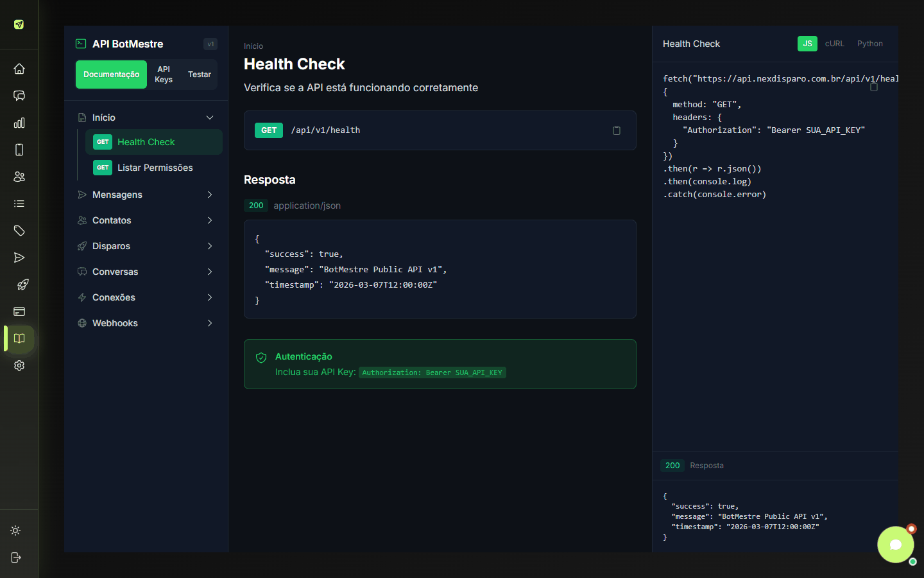Click the Documentação button
This screenshot has height=578, width=924.
111,74
